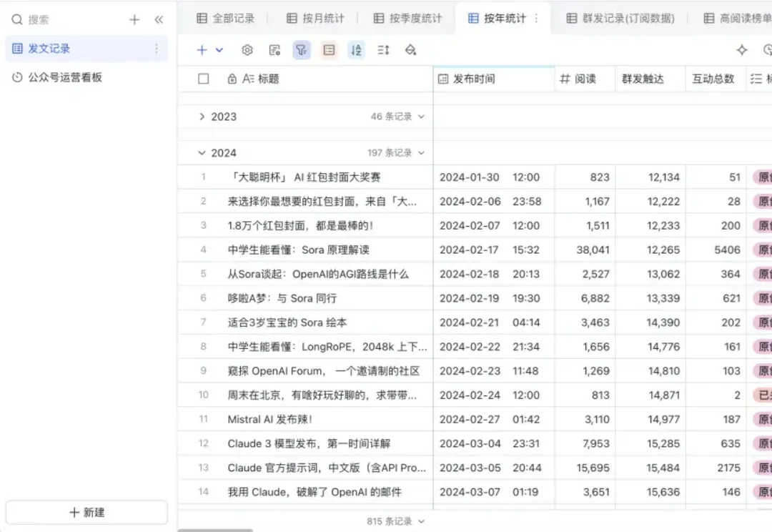
Task: Click the search magnifier icon in sidebar
Action: 17,20
